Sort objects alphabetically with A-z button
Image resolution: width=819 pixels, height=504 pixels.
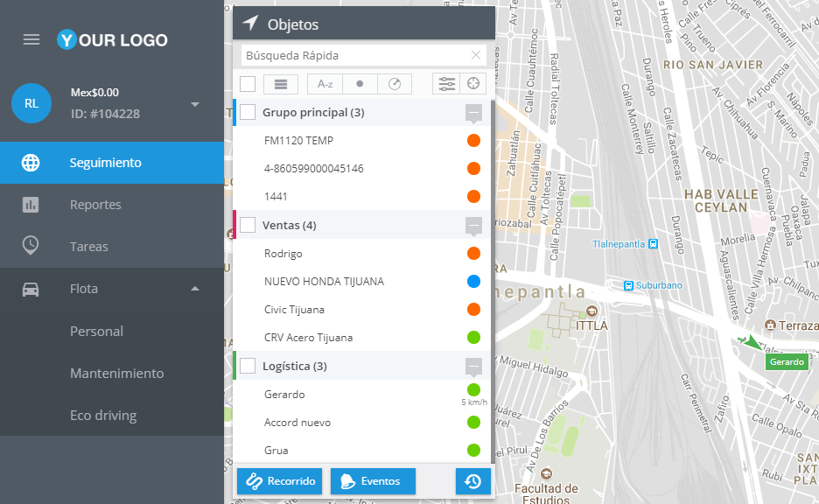325,84
